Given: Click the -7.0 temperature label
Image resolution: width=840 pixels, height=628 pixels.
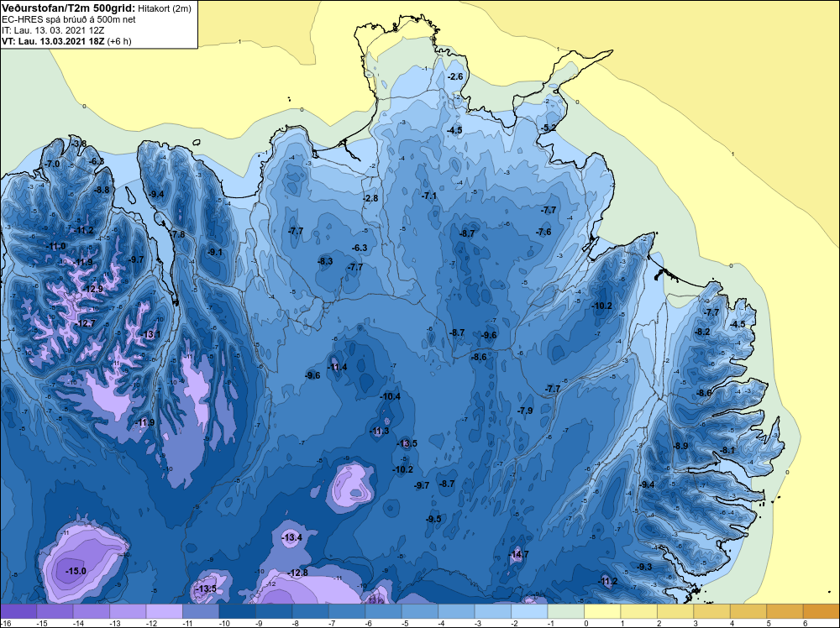Looking at the screenshot, I should pos(52,164).
